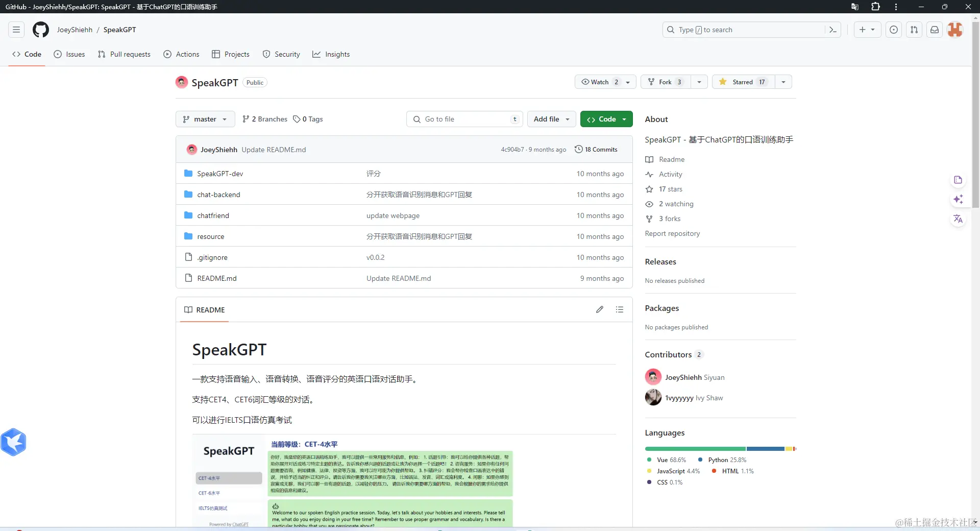Go to the GitHub homepage logo
Viewport: 980px width, 531px height.
click(x=41, y=30)
